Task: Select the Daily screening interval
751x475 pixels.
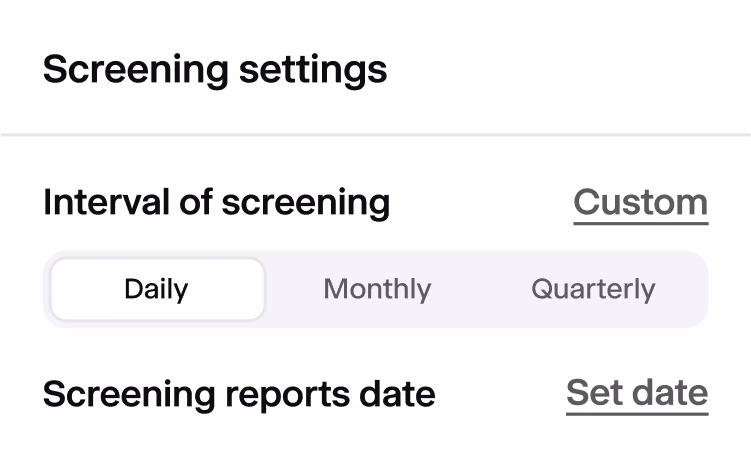Action: [x=157, y=289]
